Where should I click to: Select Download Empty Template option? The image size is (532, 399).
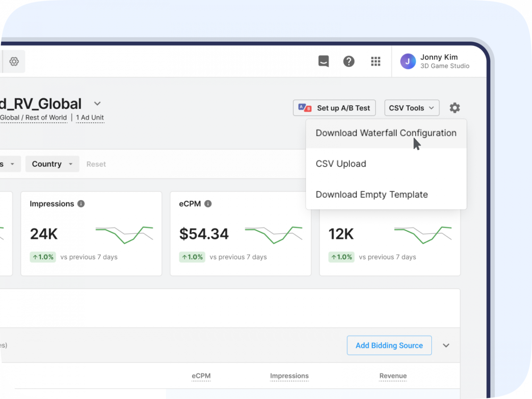(x=372, y=195)
